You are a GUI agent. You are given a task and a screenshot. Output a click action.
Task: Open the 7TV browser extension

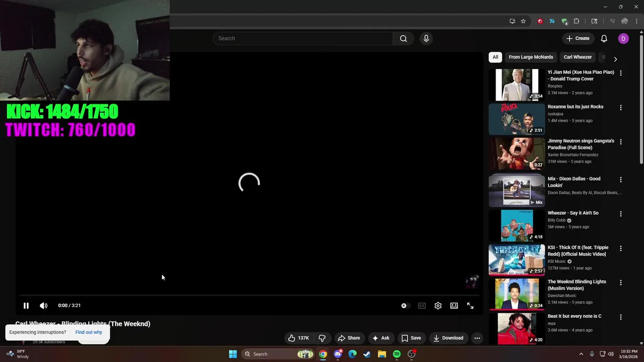(552, 21)
